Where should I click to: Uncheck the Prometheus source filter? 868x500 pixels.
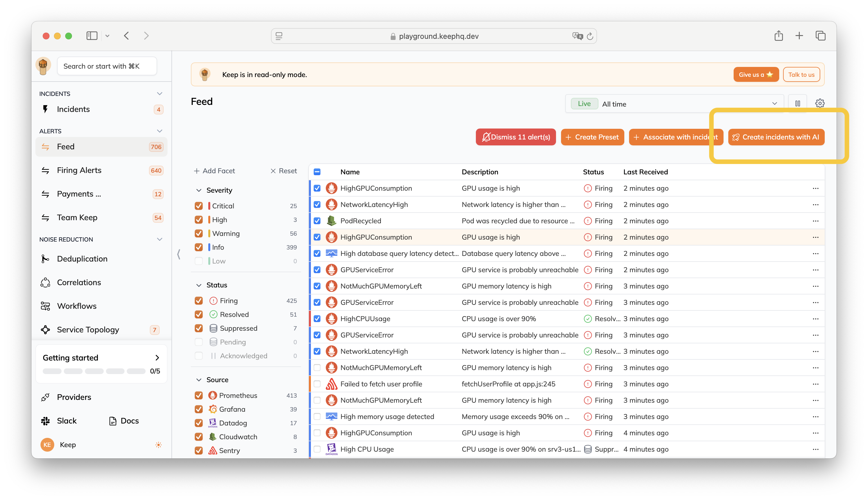pos(198,396)
